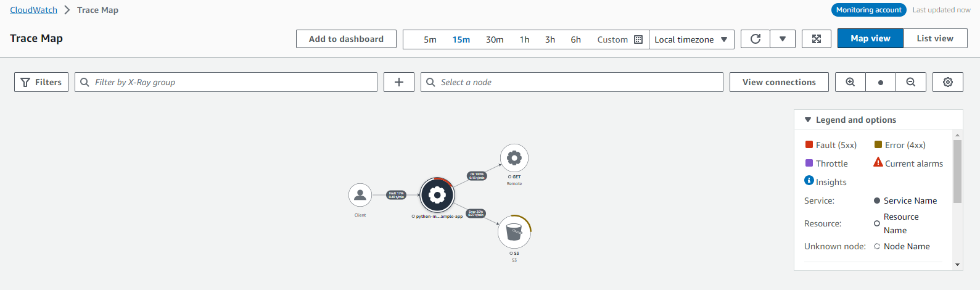Click the Insights info icon
This screenshot has width=980, height=290.
coord(809,180)
